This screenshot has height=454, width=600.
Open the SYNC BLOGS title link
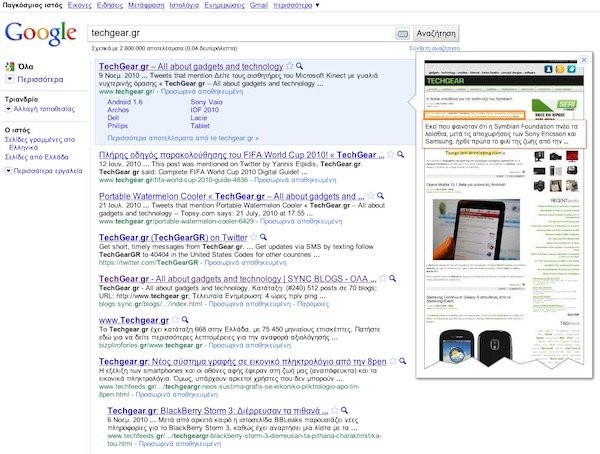[x=238, y=279]
